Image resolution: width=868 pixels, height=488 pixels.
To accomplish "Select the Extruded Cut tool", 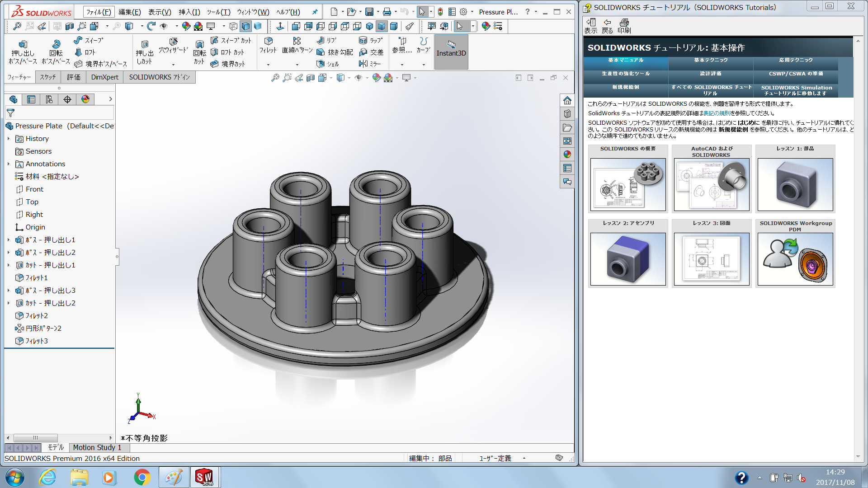I will click(145, 52).
